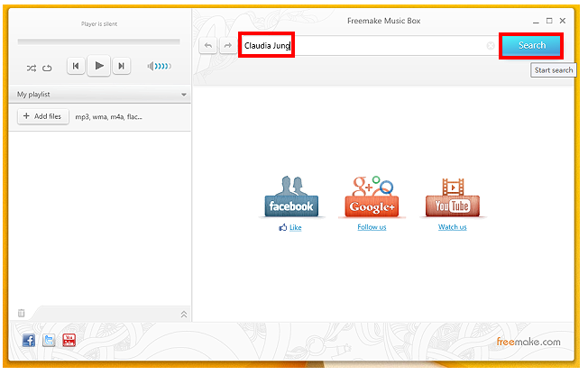Skip to the previous track
The image size is (588, 375).
coord(76,66)
